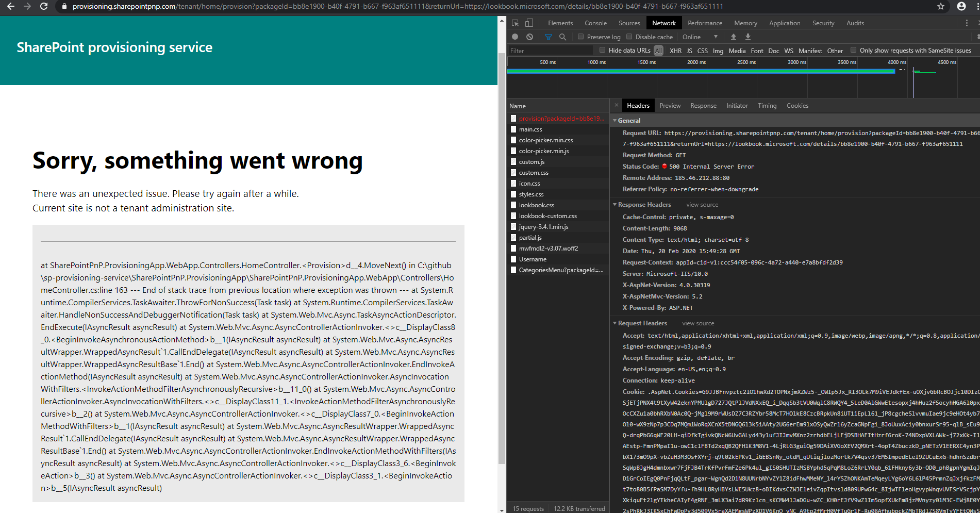Import HAR file using upload icon
Screen dimensions: 980x513
pos(733,37)
